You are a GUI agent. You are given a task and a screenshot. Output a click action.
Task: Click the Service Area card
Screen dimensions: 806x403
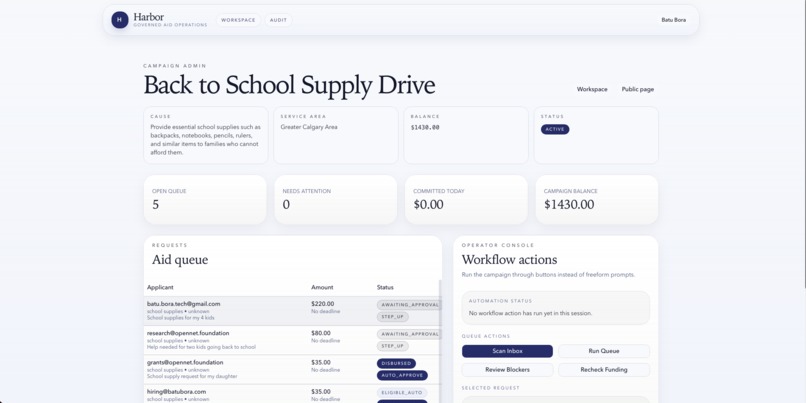pos(336,135)
